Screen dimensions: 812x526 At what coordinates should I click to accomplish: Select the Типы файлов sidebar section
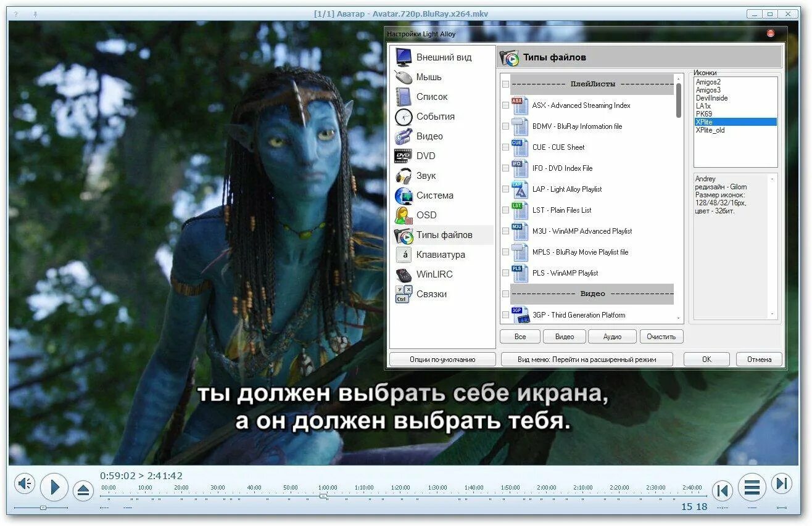tap(442, 235)
